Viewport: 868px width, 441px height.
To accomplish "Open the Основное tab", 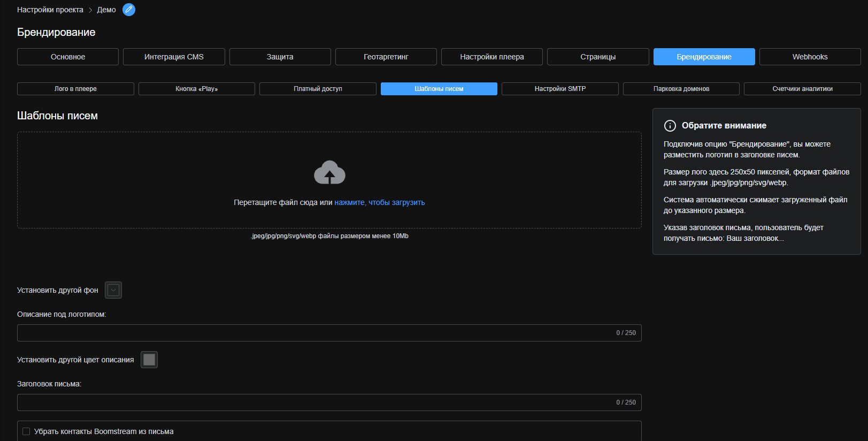I will [x=68, y=57].
